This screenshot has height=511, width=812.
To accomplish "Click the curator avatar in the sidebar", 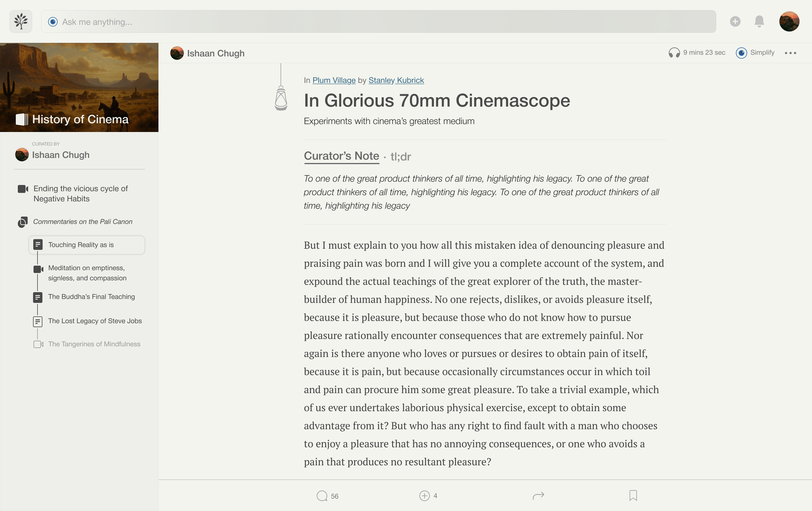I will click(x=22, y=155).
